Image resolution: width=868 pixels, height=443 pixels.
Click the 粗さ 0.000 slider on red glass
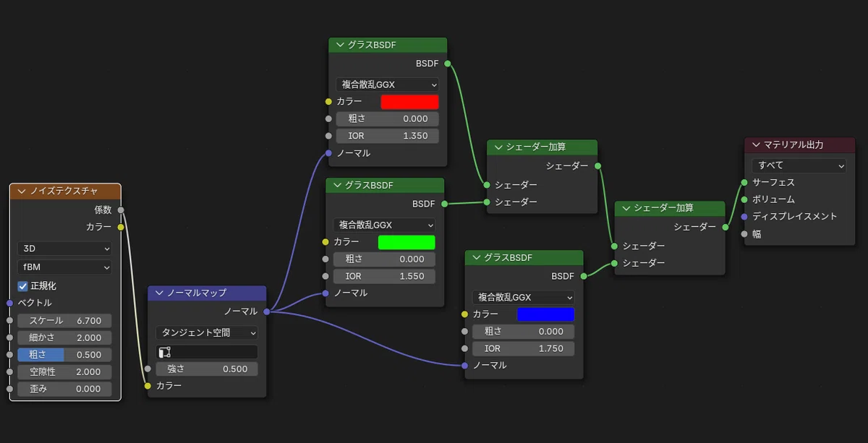point(387,119)
